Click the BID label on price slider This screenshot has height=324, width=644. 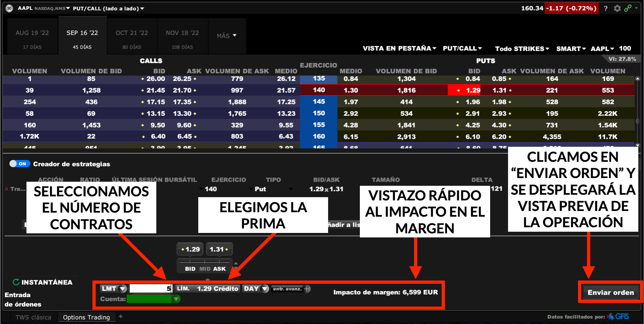[190, 269]
